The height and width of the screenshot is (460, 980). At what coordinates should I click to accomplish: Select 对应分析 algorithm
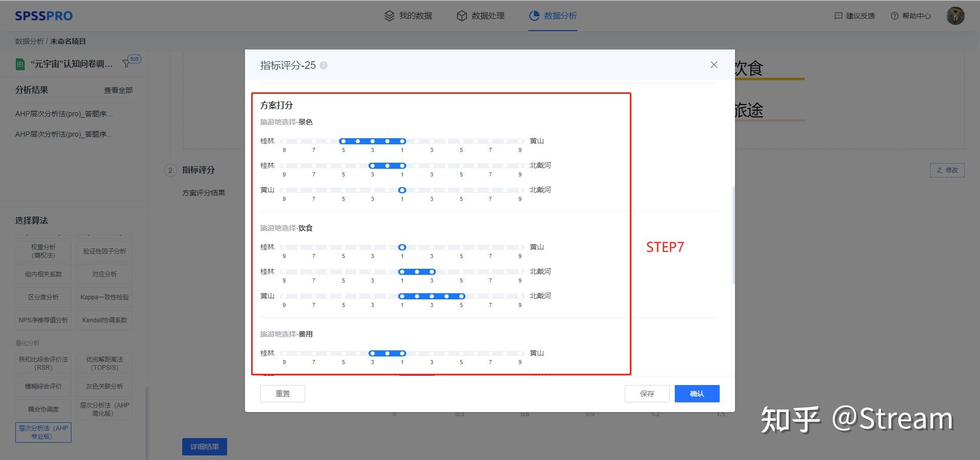coord(105,274)
